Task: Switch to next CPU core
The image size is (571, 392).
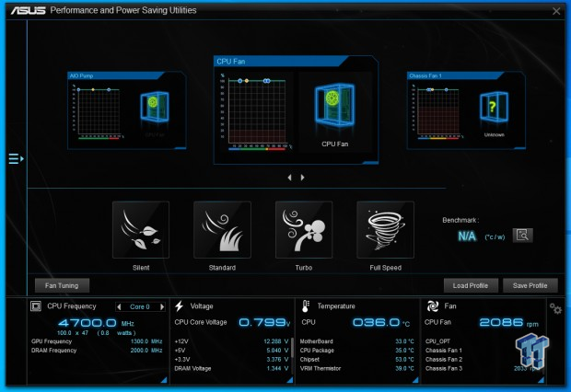Action: pyautogui.click(x=162, y=306)
